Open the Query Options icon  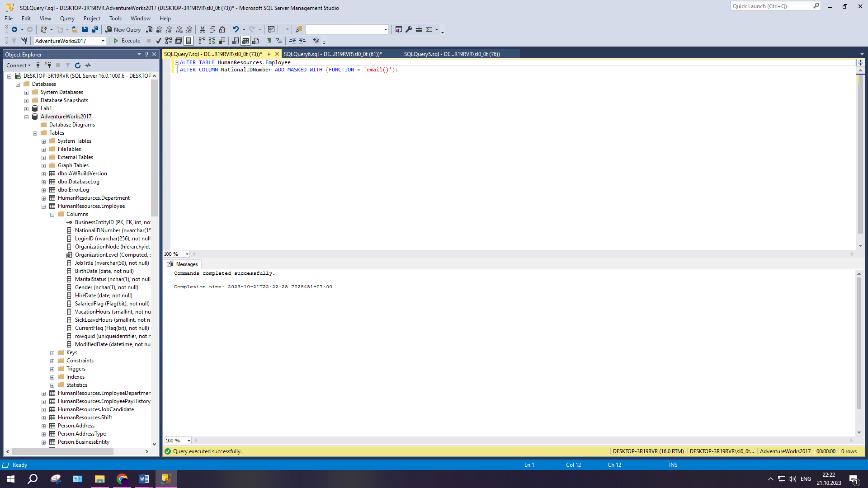[179, 41]
